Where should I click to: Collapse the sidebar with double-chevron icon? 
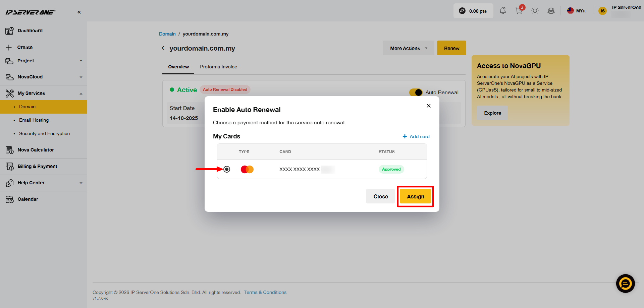pyautogui.click(x=79, y=12)
